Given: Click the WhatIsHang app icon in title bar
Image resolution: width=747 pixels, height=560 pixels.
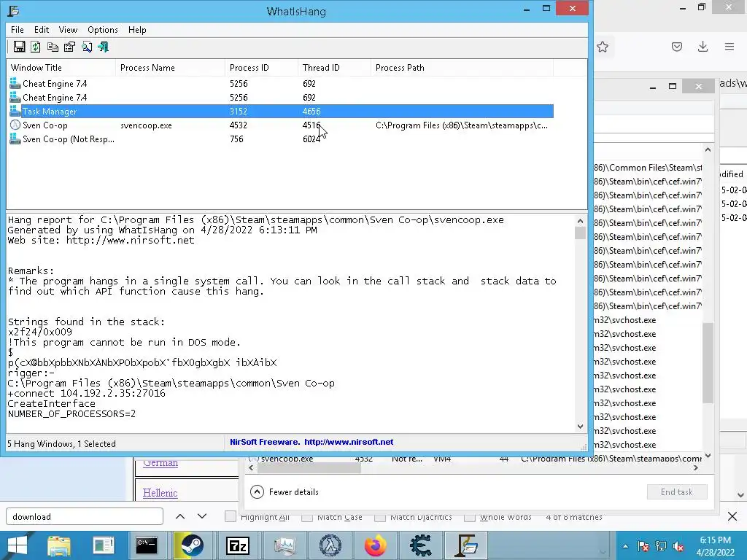Looking at the screenshot, I should tap(13, 10).
